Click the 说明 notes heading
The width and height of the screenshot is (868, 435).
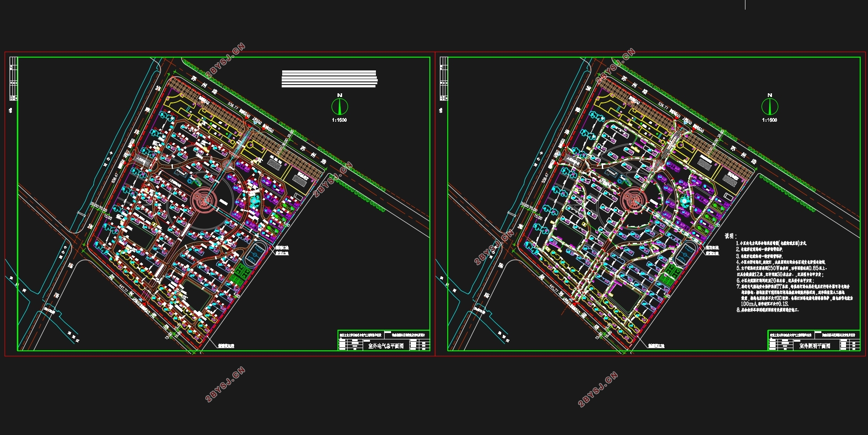tap(730, 236)
